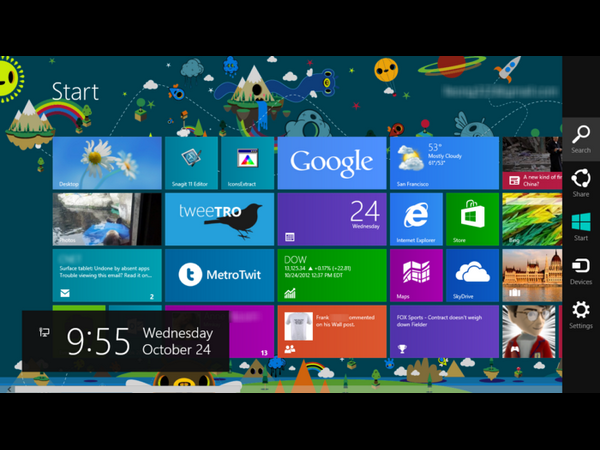Open the Search charm
600x450 pixels.
tap(581, 140)
